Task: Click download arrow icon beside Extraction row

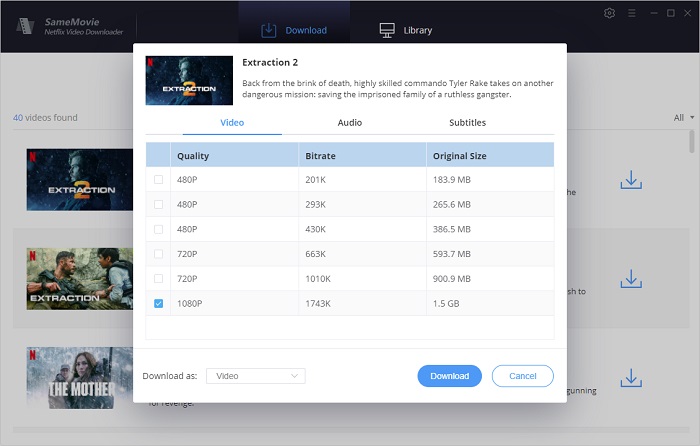Action: (x=631, y=279)
